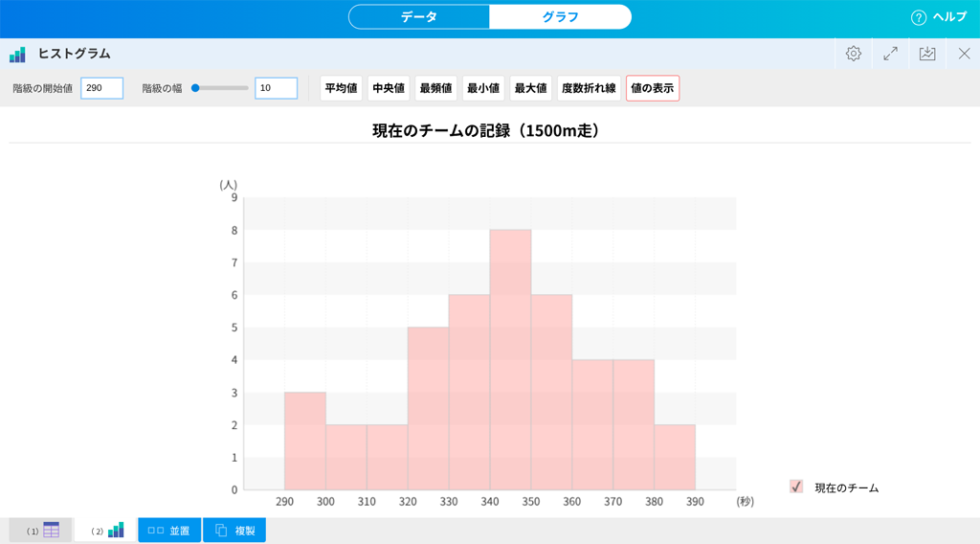980x544 pixels.
Task: Toggle the 平均値 display
Action: click(x=342, y=88)
